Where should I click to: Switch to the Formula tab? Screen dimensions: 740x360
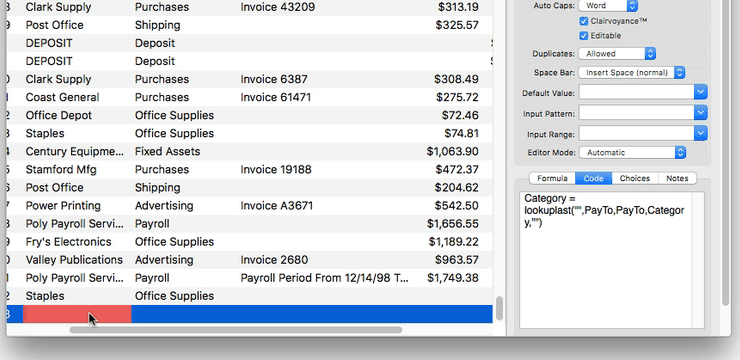tap(552, 178)
